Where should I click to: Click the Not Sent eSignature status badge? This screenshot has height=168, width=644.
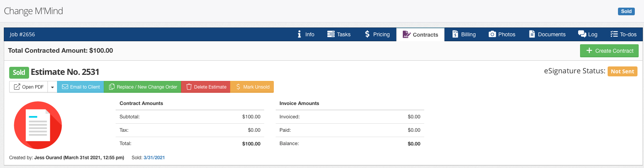(x=622, y=71)
